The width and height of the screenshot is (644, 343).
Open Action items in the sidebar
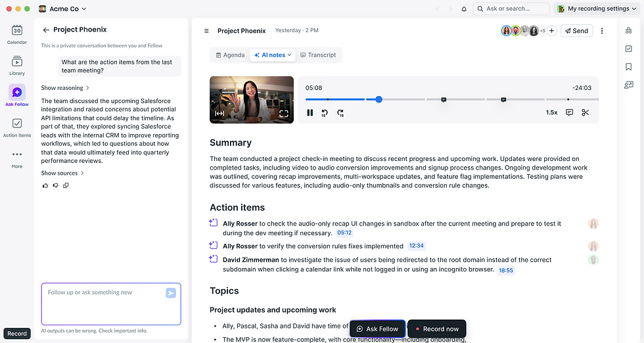[x=17, y=127]
